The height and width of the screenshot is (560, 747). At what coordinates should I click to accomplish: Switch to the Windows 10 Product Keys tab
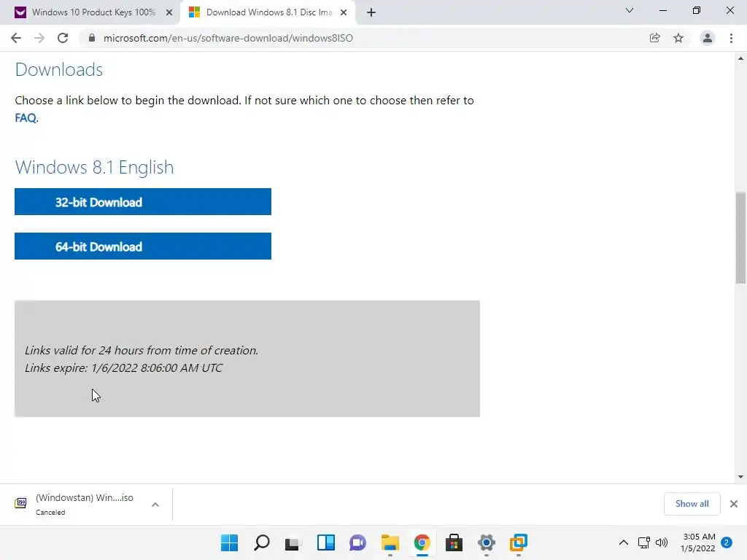[x=93, y=12]
